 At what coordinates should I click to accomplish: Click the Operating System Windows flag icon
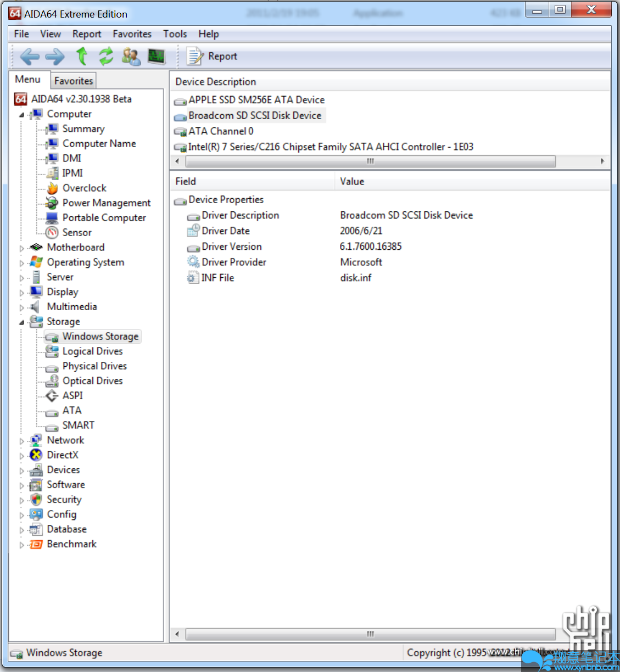coord(36,262)
